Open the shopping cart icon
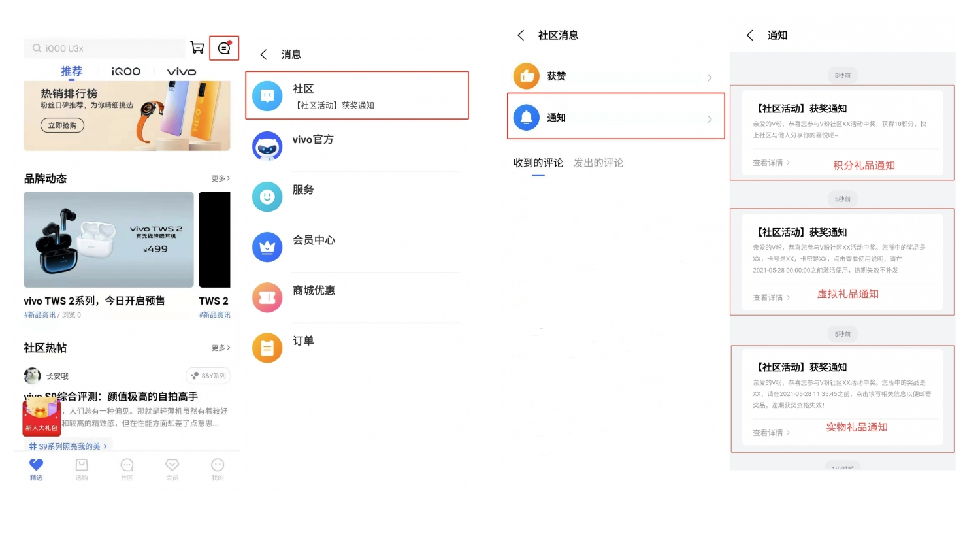Image resolution: width=980 pixels, height=551 pixels. (x=197, y=48)
